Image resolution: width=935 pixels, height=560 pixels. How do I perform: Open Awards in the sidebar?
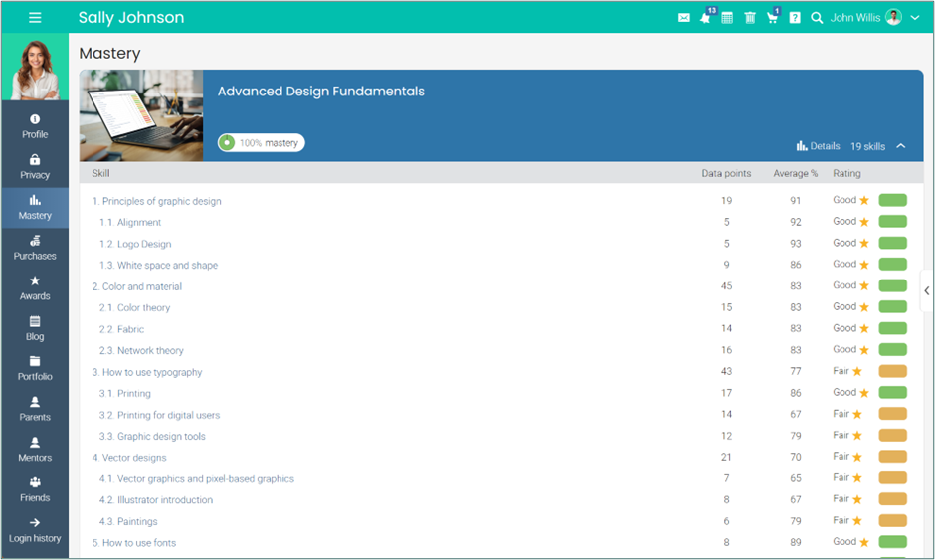(x=35, y=288)
